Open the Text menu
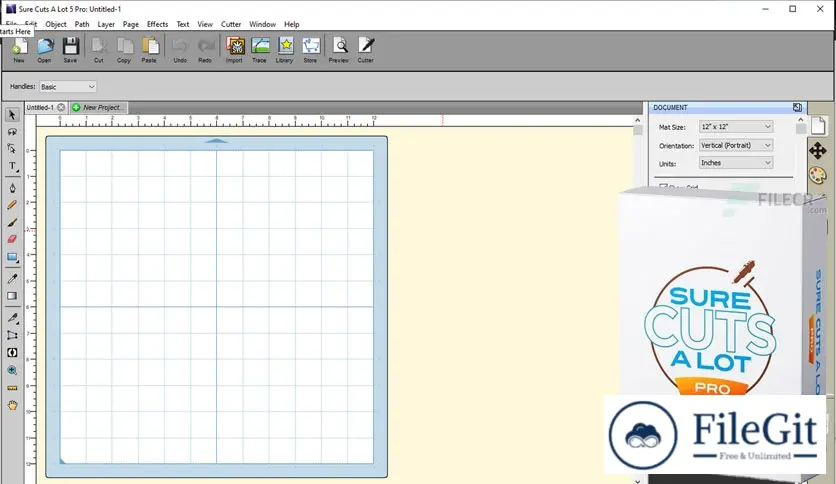Screen dimensions: 836x484 [x=183, y=24]
